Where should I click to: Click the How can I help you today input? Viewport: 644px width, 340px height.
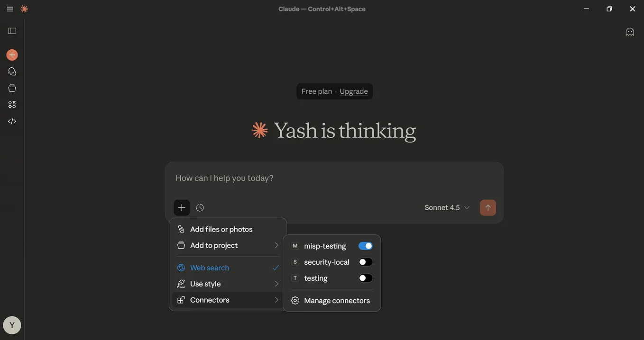click(x=334, y=179)
